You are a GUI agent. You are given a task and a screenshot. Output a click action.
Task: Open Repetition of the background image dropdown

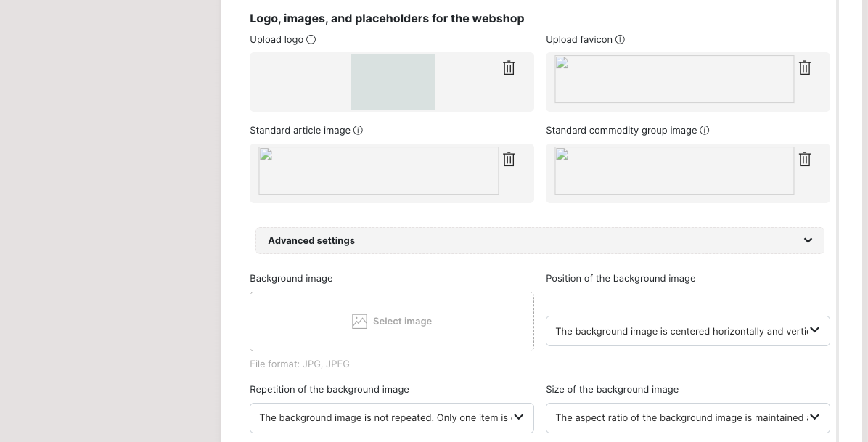[x=391, y=418]
